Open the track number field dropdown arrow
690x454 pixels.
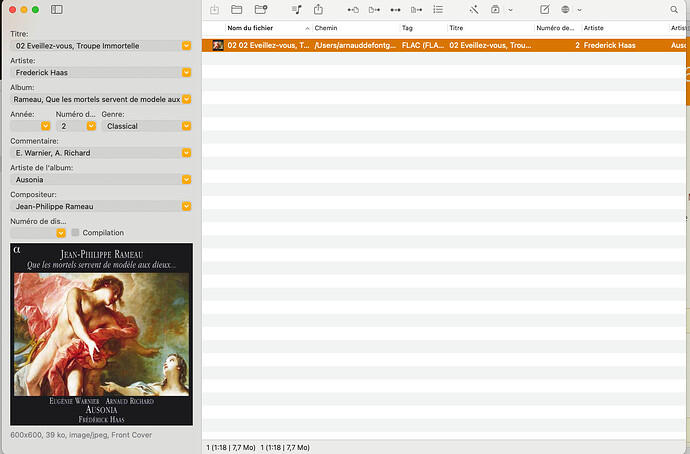pos(91,126)
